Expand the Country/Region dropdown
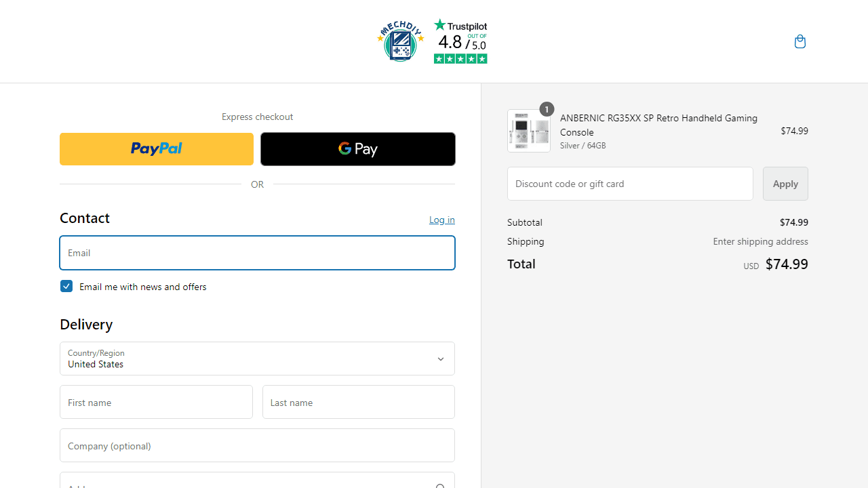This screenshot has height=488, width=868. [x=257, y=359]
